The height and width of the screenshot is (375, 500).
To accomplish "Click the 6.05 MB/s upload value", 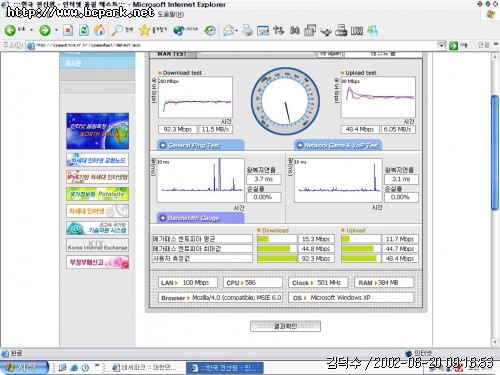I will (x=398, y=129).
